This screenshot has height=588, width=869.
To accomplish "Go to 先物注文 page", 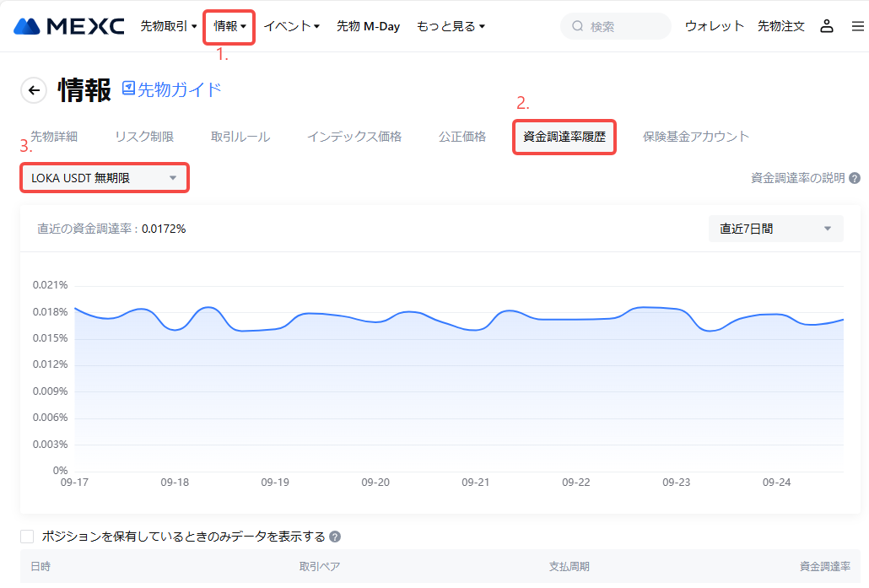I will pyautogui.click(x=781, y=26).
